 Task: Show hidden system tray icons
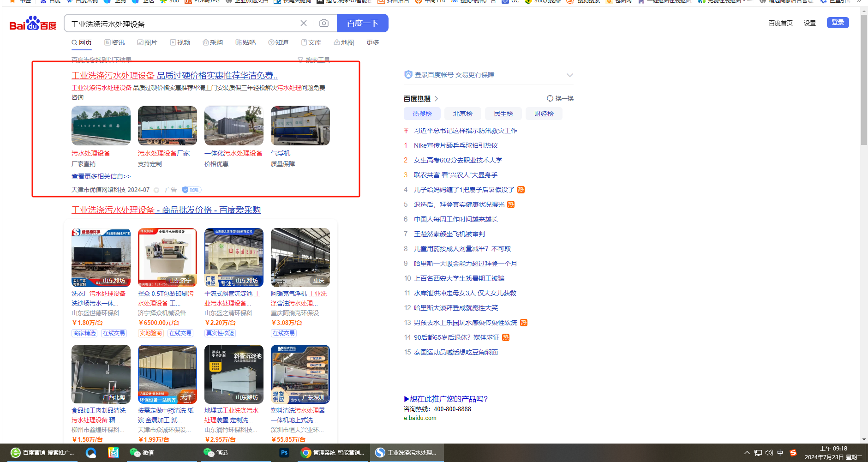tap(747, 453)
